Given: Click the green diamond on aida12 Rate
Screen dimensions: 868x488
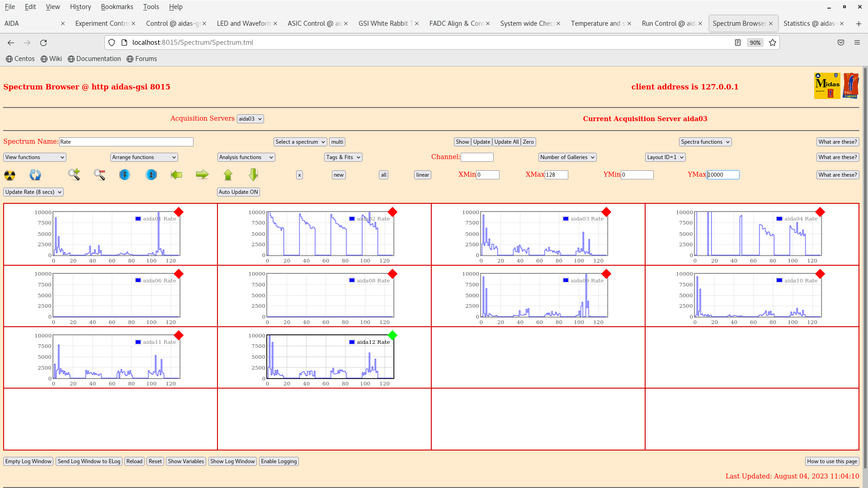Looking at the screenshot, I should click(x=392, y=335).
